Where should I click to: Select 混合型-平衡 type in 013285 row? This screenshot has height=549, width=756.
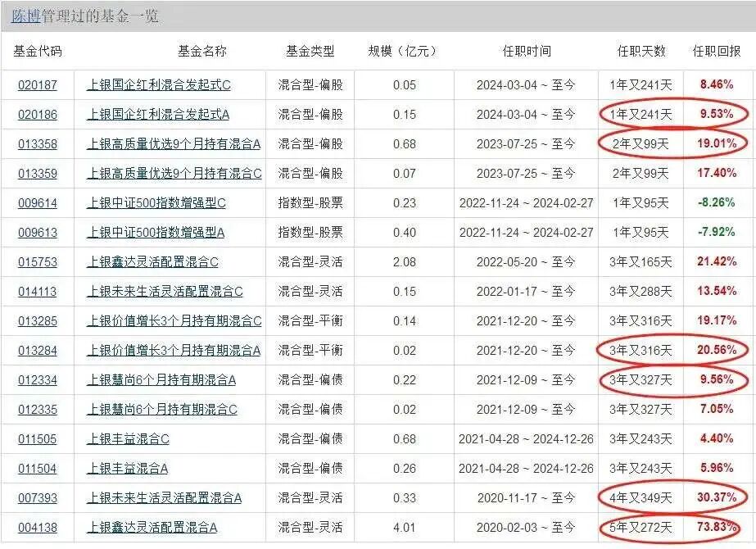click(x=310, y=321)
